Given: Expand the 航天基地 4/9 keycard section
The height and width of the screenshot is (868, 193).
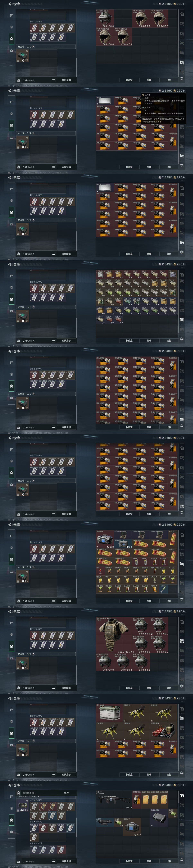Looking at the screenshot, I should click(x=36, y=843).
